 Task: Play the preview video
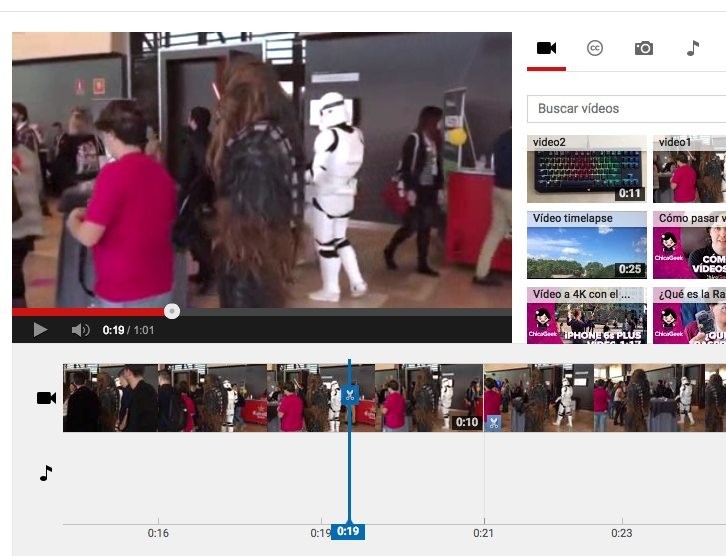pyautogui.click(x=40, y=330)
